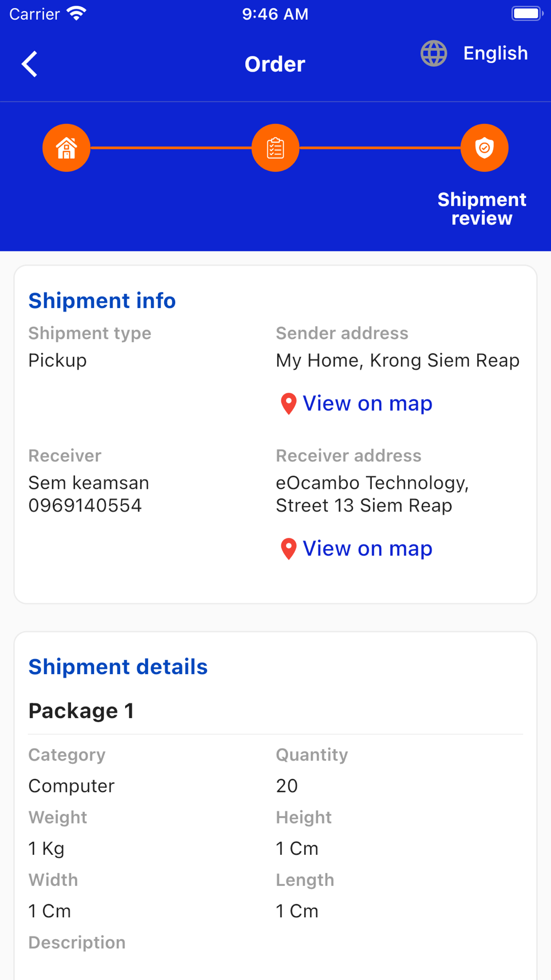Select the shield shipment review step

(x=484, y=148)
